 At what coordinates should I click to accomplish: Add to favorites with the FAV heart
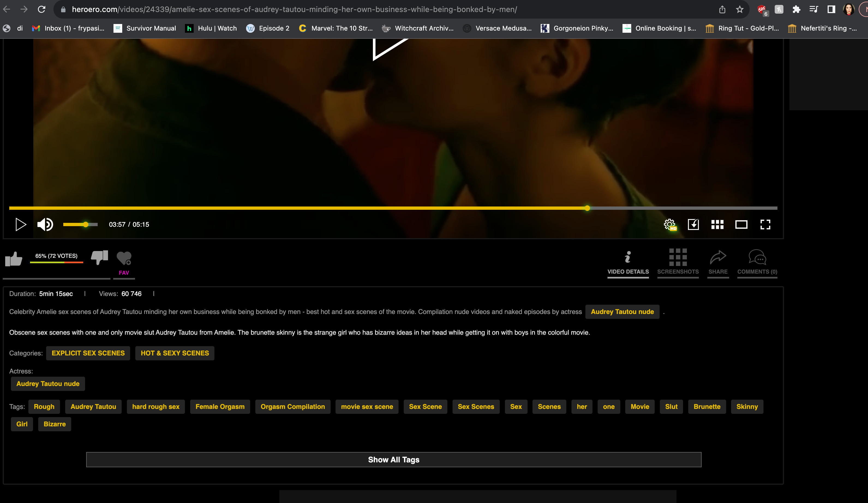point(124,263)
